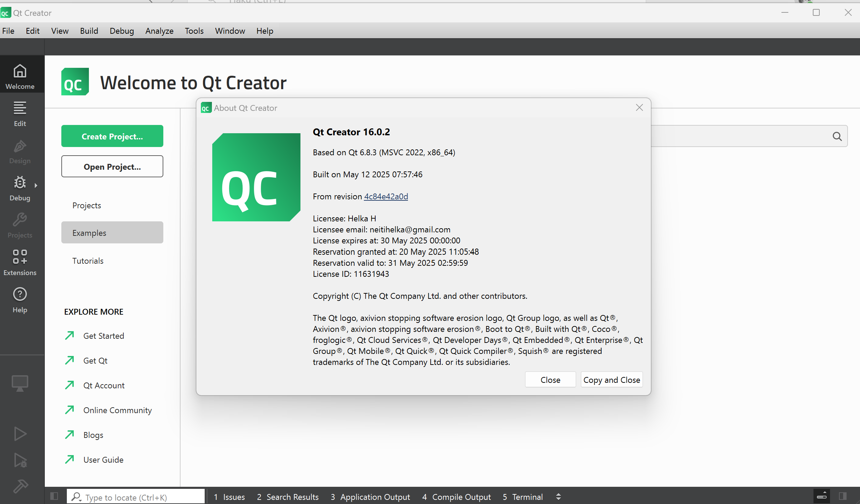The height and width of the screenshot is (504, 860).
Task: Click Copy and Close button
Action: (x=612, y=380)
